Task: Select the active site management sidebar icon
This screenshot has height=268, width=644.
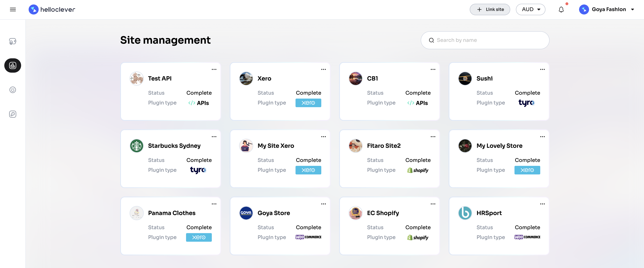Action: pyautogui.click(x=13, y=65)
